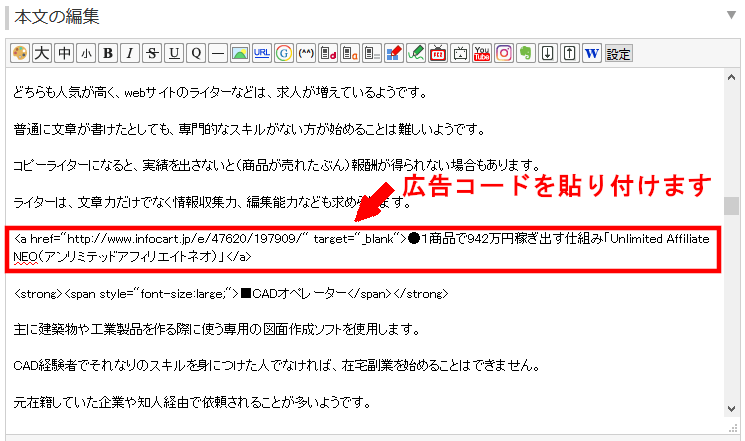Select the red marker highlight tool
Image resolution: width=745 pixels, height=441 pixels.
394,53
